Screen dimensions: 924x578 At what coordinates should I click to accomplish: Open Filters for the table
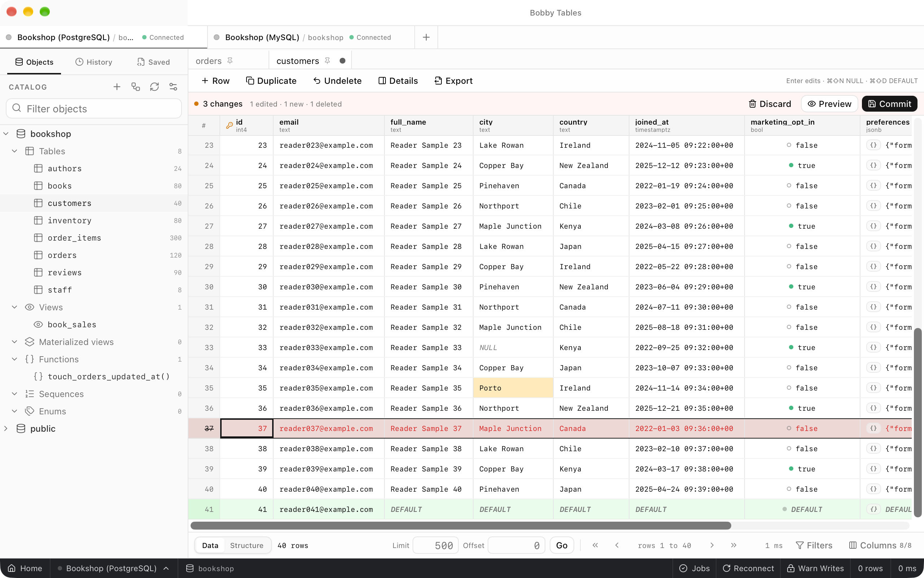tap(814, 545)
